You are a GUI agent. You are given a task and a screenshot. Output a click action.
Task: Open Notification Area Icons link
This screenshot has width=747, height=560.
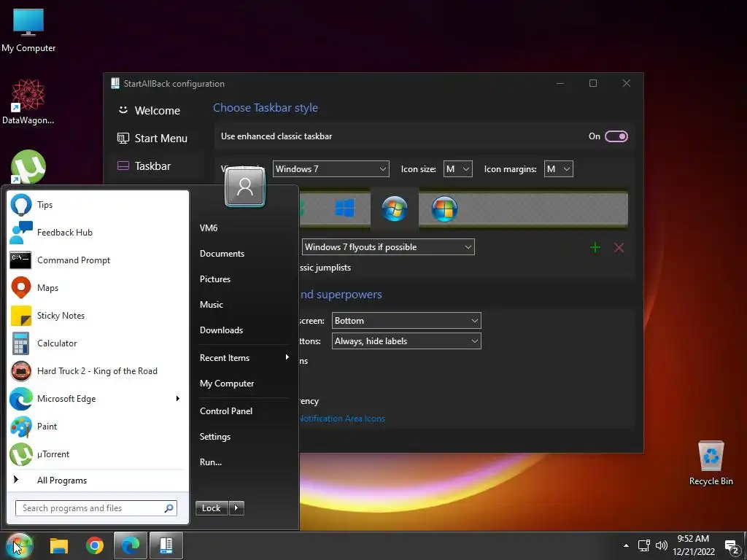coord(341,419)
